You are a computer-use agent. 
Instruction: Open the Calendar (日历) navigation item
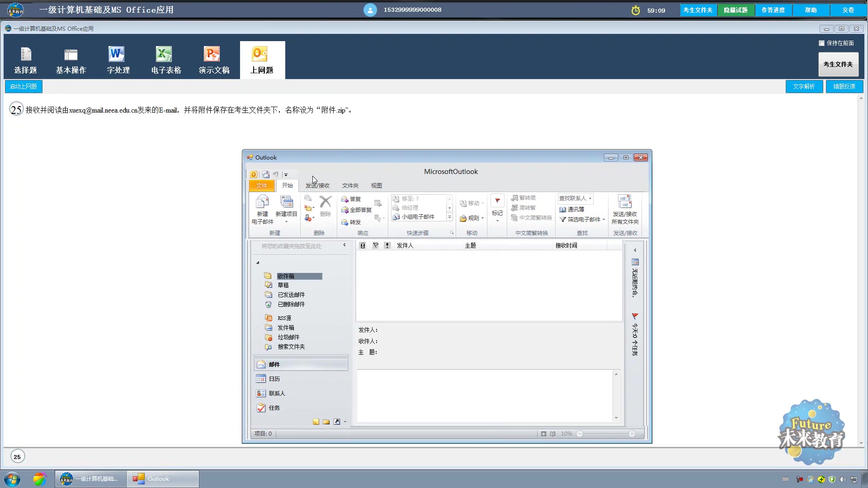[x=274, y=379]
